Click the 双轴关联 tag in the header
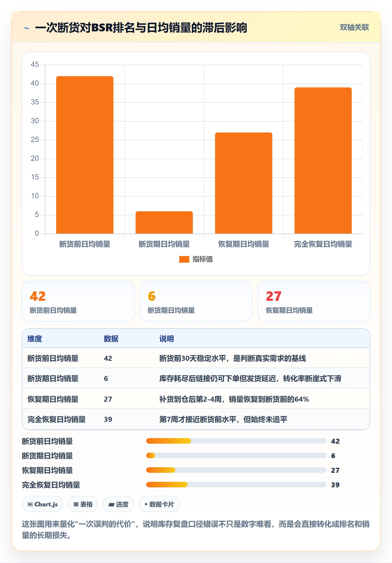Viewport: 392px width, 563px height. (354, 27)
